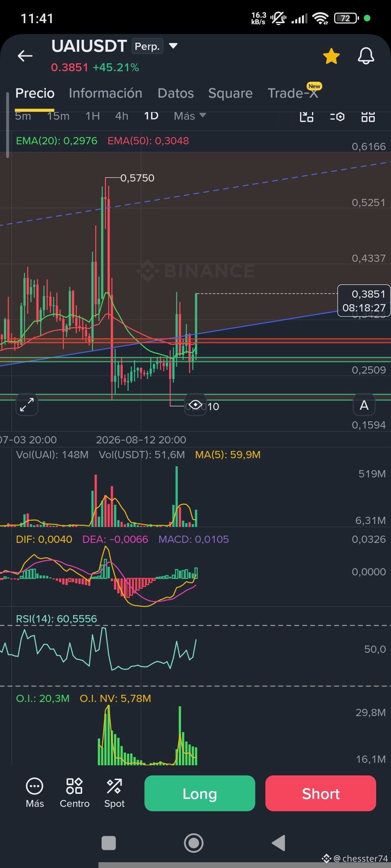This screenshot has width=391, height=868.
Task: Tap the 2026-08-12 20:00 date label
Action: coord(141,440)
